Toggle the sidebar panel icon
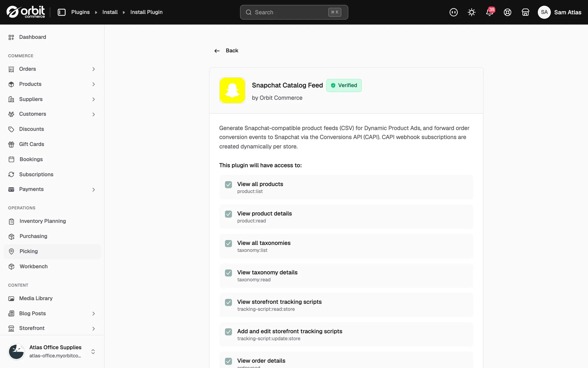The height and width of the screenshot is (368, 588). tap(61, 12)
